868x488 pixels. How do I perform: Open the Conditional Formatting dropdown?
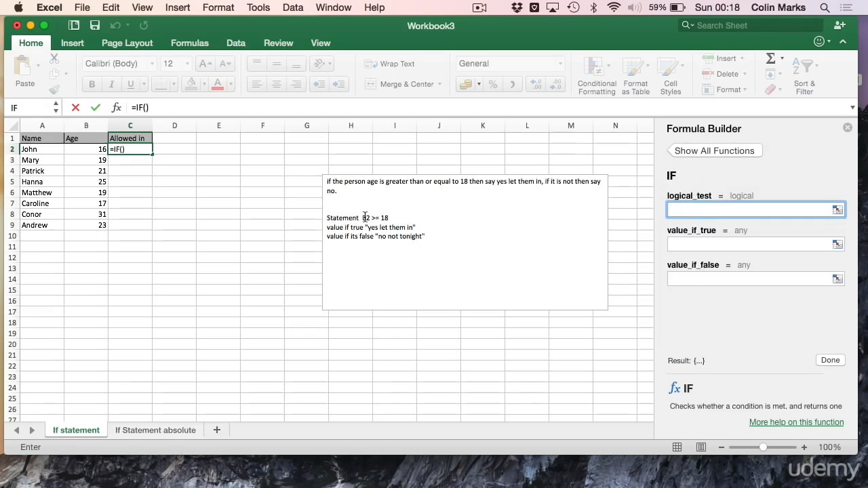click(596, 75)
